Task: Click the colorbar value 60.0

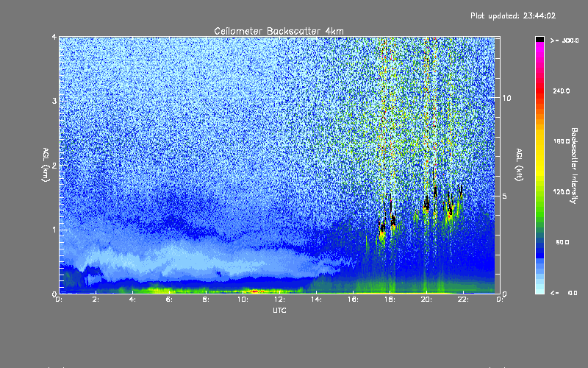Action: click(562, 242)
